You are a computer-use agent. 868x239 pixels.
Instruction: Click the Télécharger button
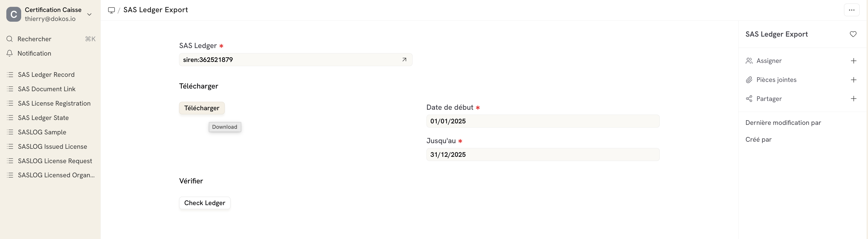coord(201,108)
